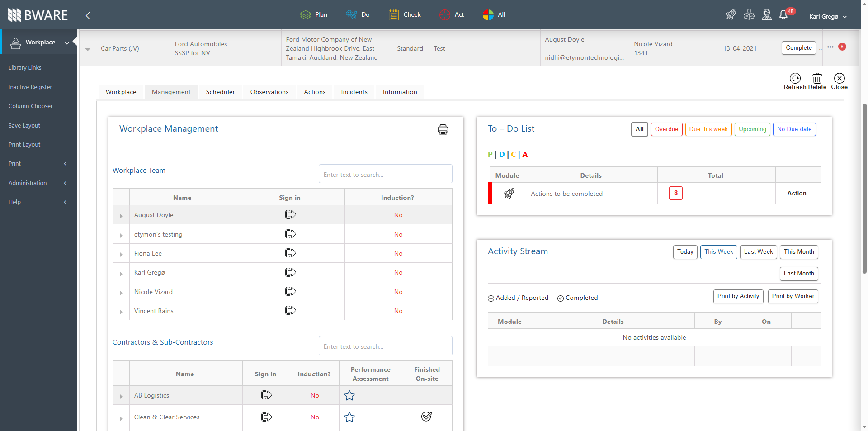Switch to the Scheduler tab
868x431 pixels.
tap(220, 92)
